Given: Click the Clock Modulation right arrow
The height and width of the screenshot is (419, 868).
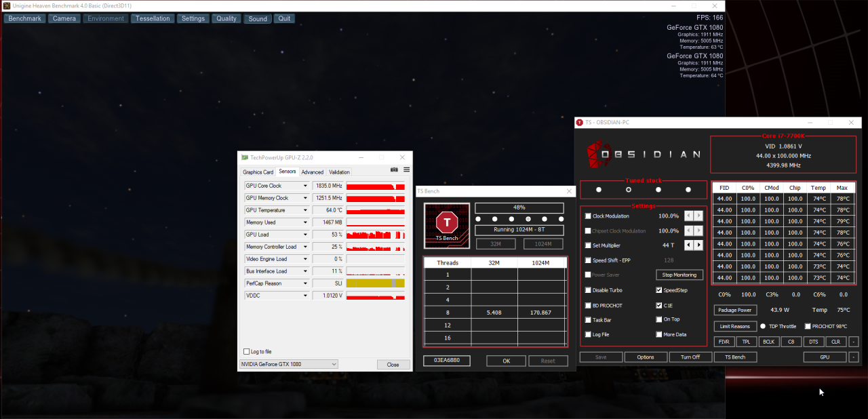Looking at the screenshot, I should [x=698, y=216].
